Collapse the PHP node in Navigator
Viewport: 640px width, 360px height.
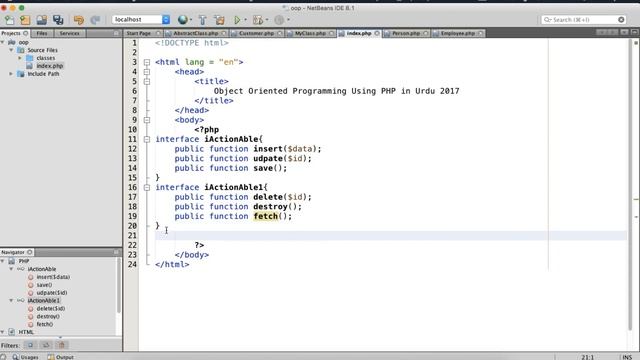pos(3,261)
